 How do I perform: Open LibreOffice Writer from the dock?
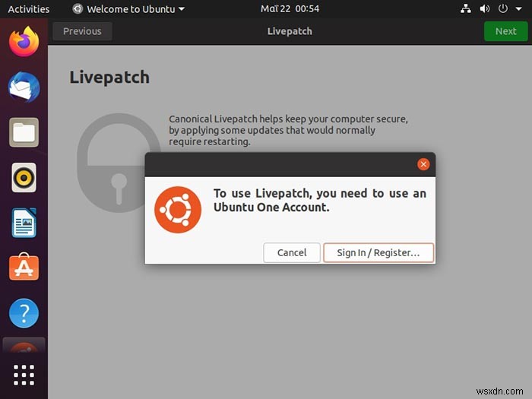pos(24,223)
